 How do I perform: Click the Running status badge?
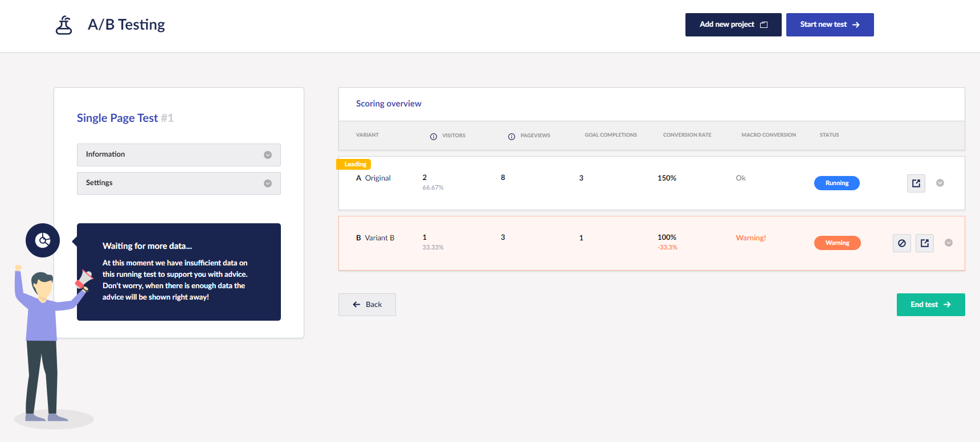coord(836,183)
